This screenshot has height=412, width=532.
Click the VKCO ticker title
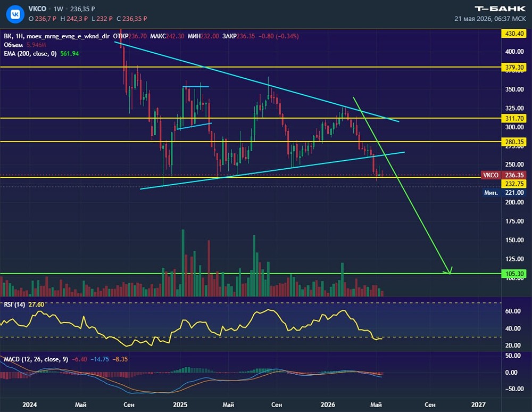tap(37, 9)
